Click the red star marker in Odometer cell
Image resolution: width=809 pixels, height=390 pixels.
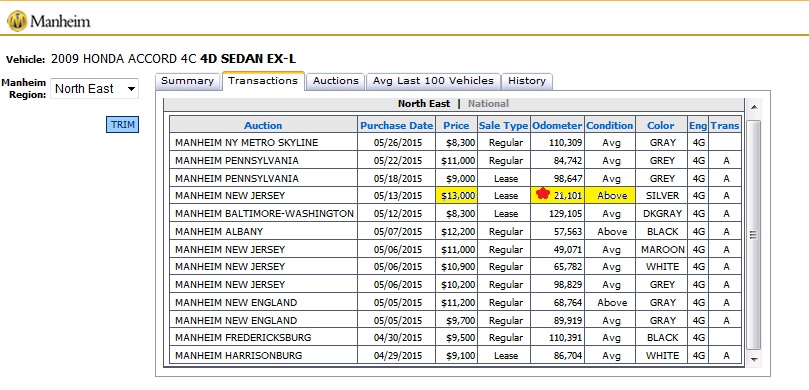[x=542, y=193]
